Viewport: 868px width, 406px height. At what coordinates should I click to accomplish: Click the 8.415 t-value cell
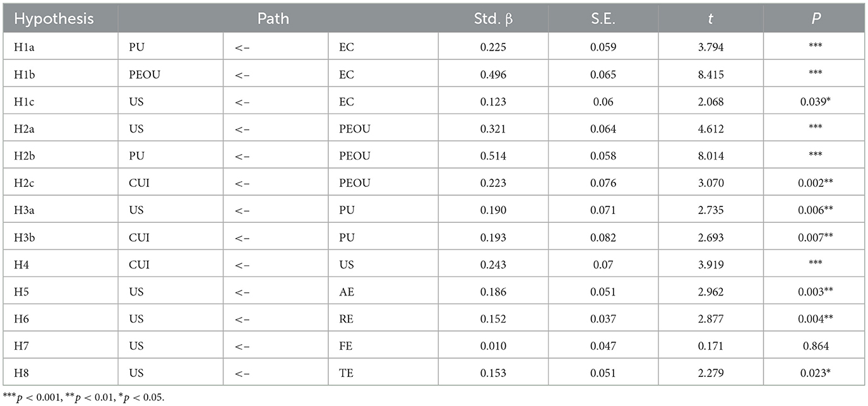(710, 74)
